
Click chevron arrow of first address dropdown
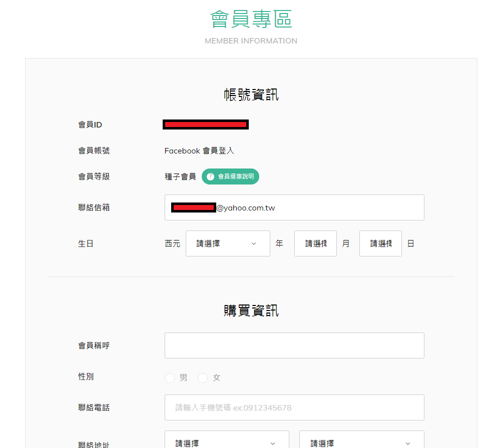tap(273, 443)
